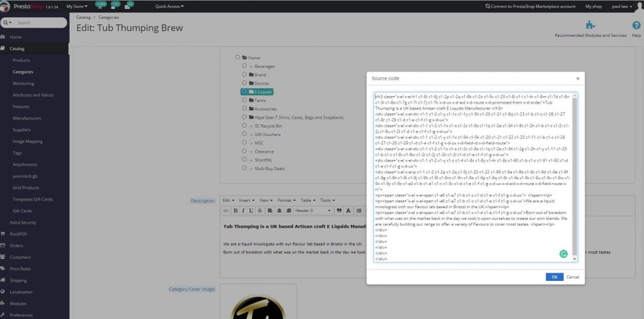Apply underline formatting in description editor
The width and height of the screenshot is (644, 319).
[251, 211]
